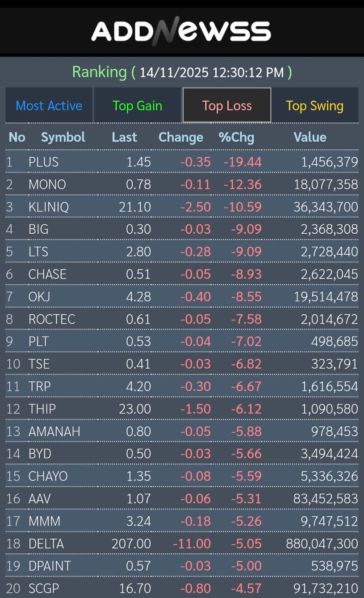Switch to the Most Active tab

(x=49, y=106)
